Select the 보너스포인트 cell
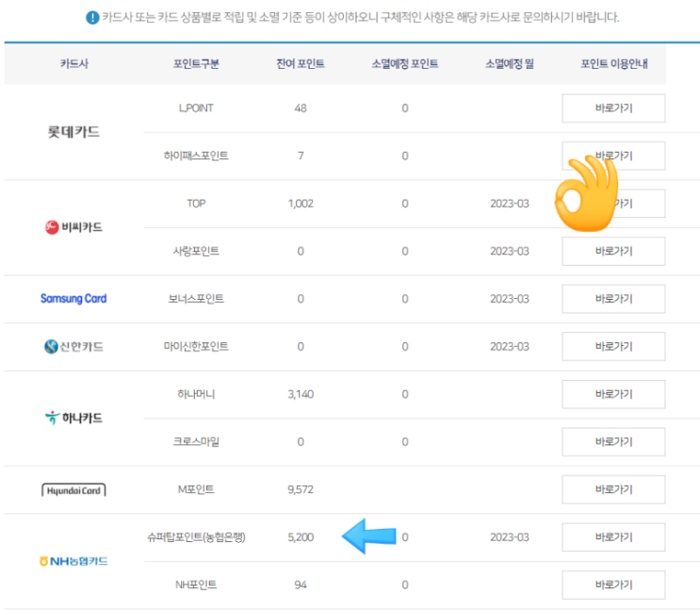The image size is (700, 610). point(196,299)
